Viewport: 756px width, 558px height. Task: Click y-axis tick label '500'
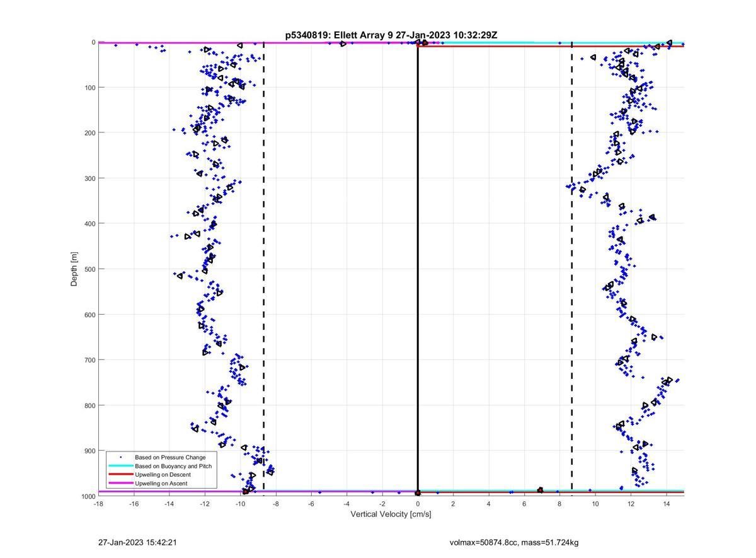click(89, 269)
